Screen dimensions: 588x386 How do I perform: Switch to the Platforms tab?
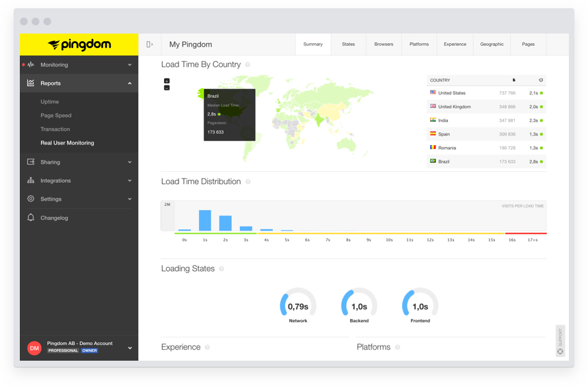pos(419,44)
